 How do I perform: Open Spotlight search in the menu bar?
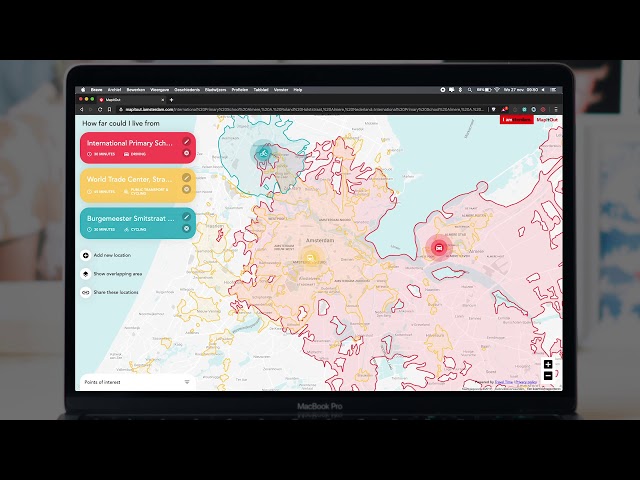click(x=470, y=90)
